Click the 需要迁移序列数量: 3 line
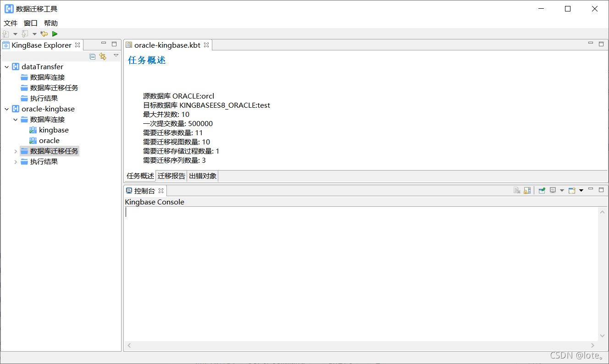Screen dimensions: 609x364 tap(174, 160)
